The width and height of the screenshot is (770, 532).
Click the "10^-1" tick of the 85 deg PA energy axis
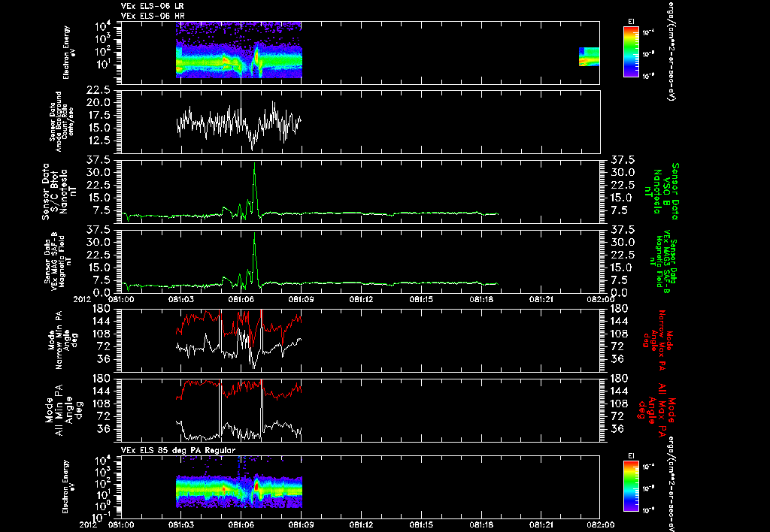(101, 517)
